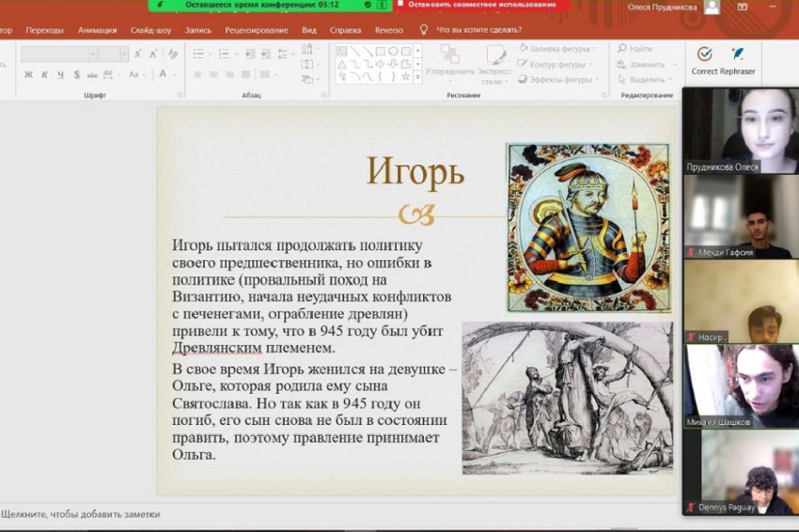Open the numbered list dropdown arrow
Viewport: 799px width, 532px height.
click(236, 54)
